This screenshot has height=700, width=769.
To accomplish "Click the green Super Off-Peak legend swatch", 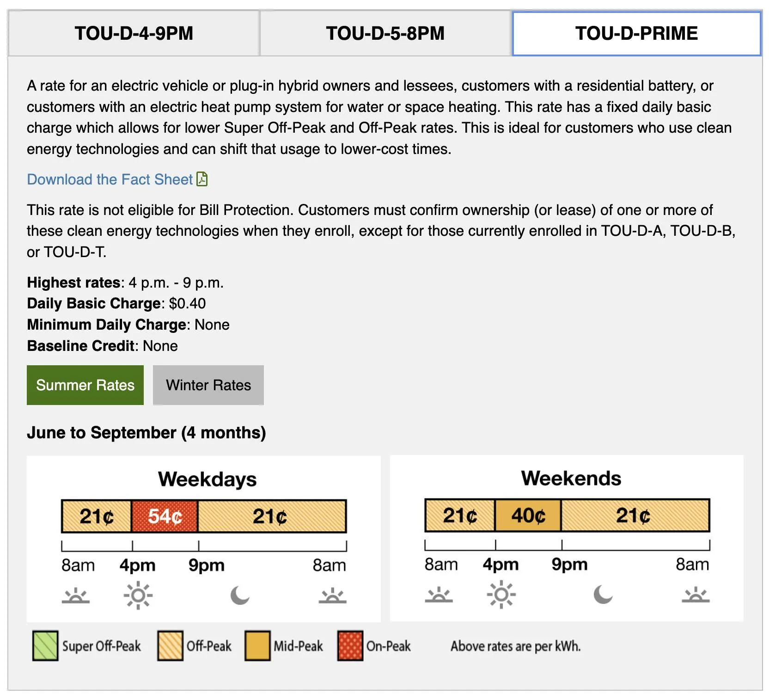I will [45, 646].
